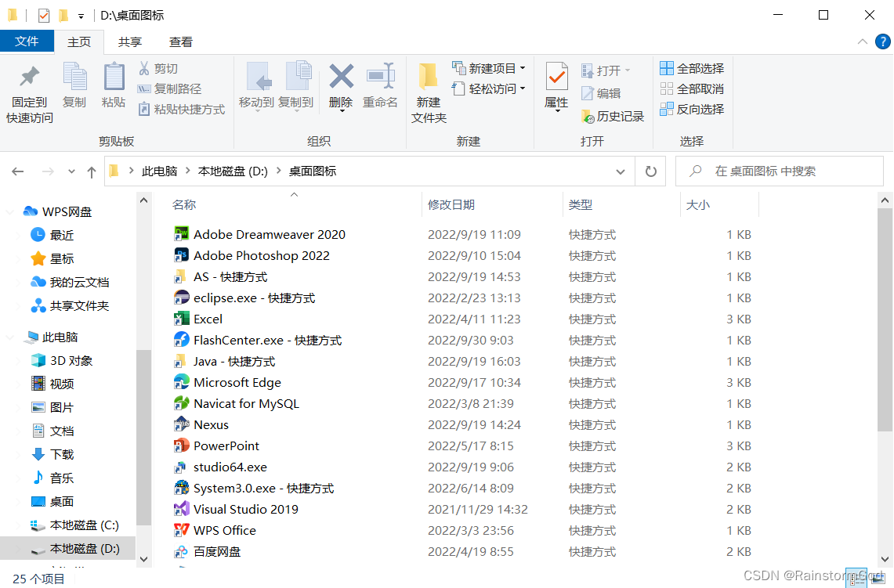Click the Properties (属性) icon
The image size is (894, 588).
coord(556,77)
